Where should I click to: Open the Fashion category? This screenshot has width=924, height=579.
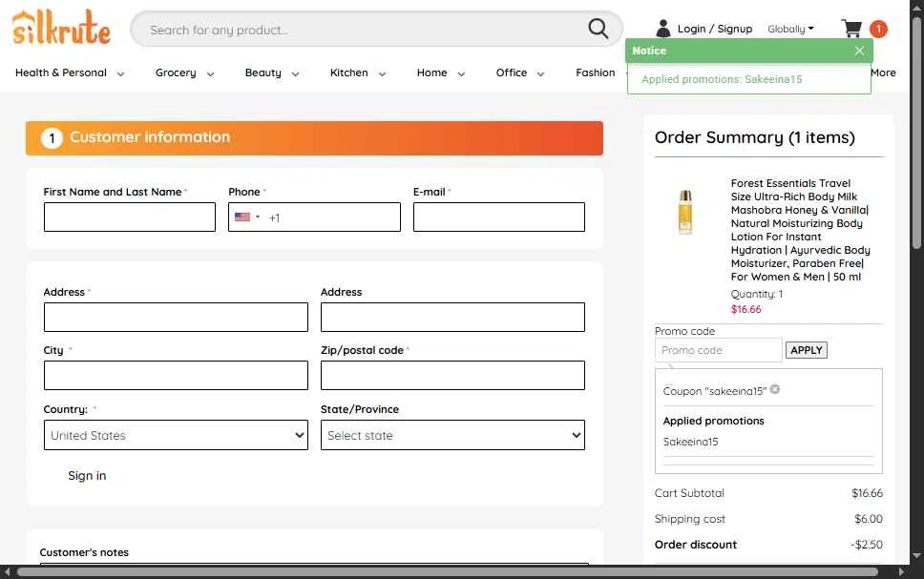point(596,73)
